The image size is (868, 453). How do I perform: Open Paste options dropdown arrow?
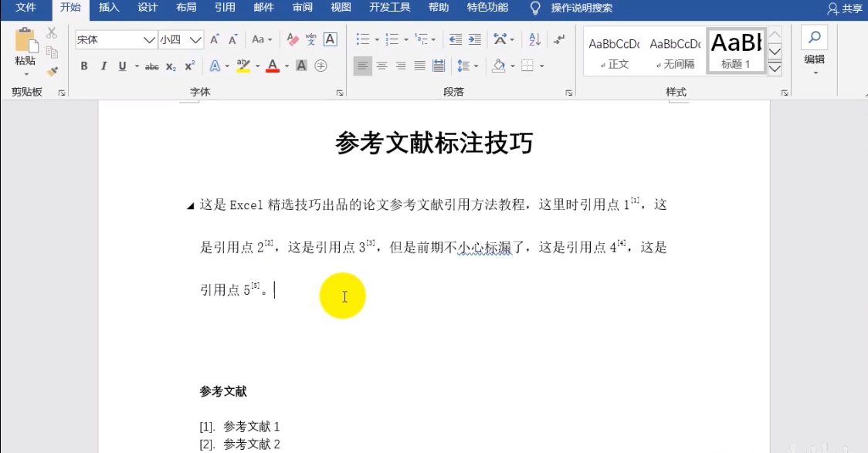pyautogui.click(x=25, y=74)
